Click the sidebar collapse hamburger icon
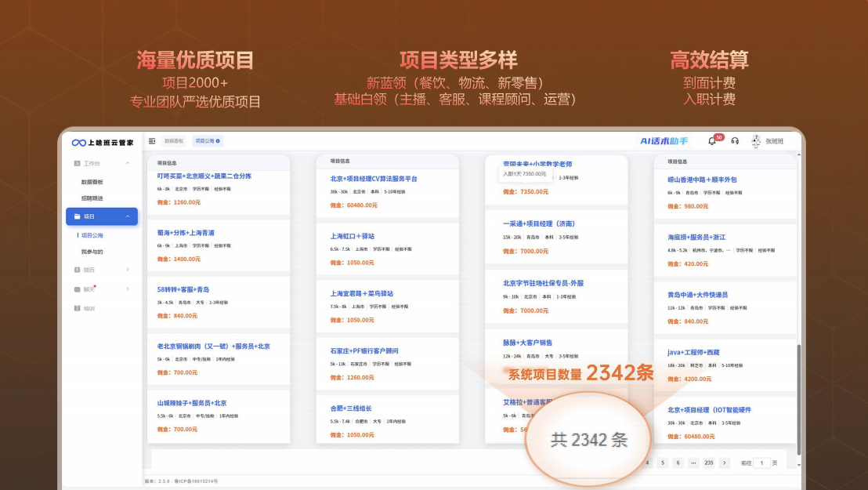Screen dimensions: 868x490 [152, 141]
